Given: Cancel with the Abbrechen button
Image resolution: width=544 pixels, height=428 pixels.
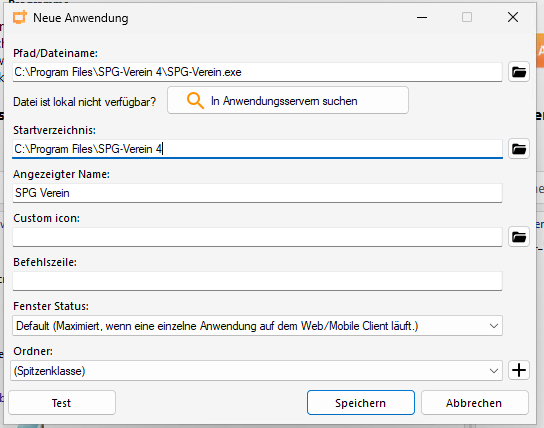Looking at the screenshot, I should (474, 403).
